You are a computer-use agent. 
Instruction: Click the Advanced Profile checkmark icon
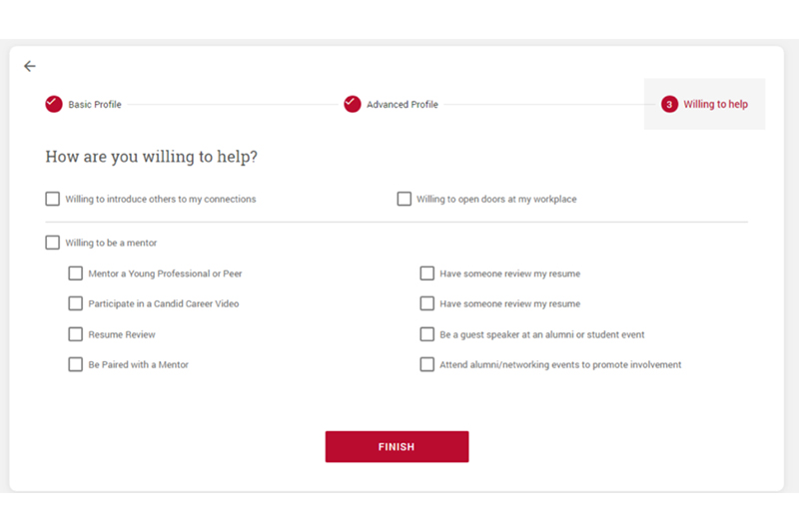tap(353, 104)
